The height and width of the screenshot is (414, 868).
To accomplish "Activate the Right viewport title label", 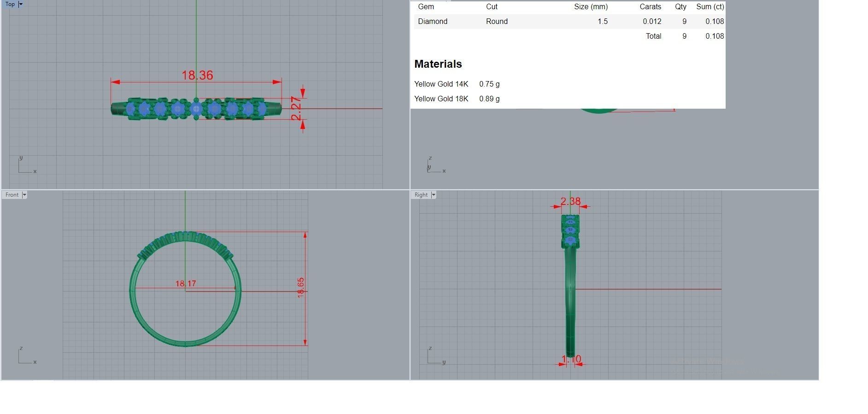I will (x=421, y=195).
